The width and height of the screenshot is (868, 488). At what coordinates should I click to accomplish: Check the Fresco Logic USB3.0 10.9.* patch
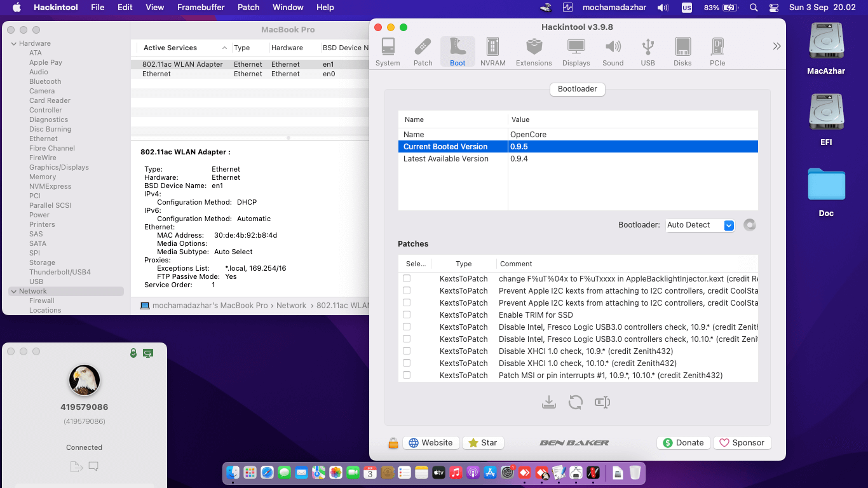407,327
